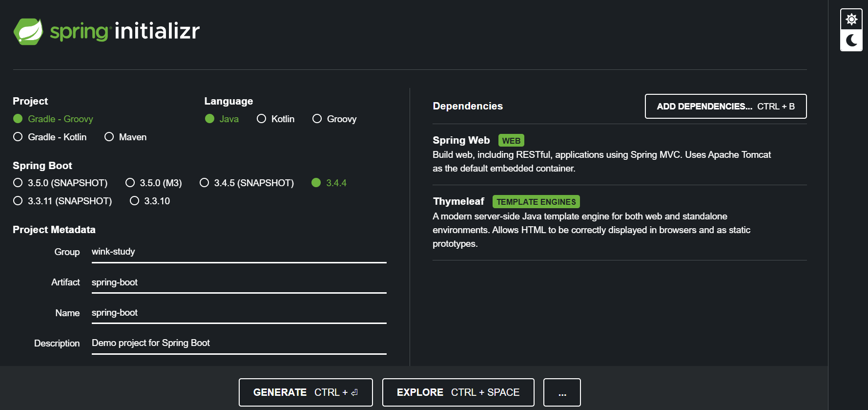Image resolution: width=868 pixels, height=410 pixels.
Task: Choose Groovy as the language
Action: click(334, 119)
